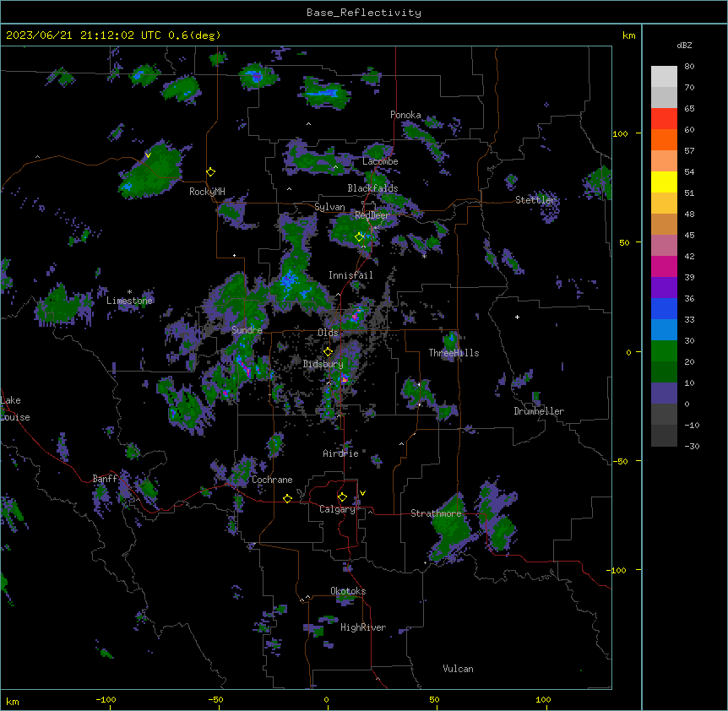
Task: Select the yellow diamond marker under RedDeer
Action: pyautogui.click(x=360, y=237)
